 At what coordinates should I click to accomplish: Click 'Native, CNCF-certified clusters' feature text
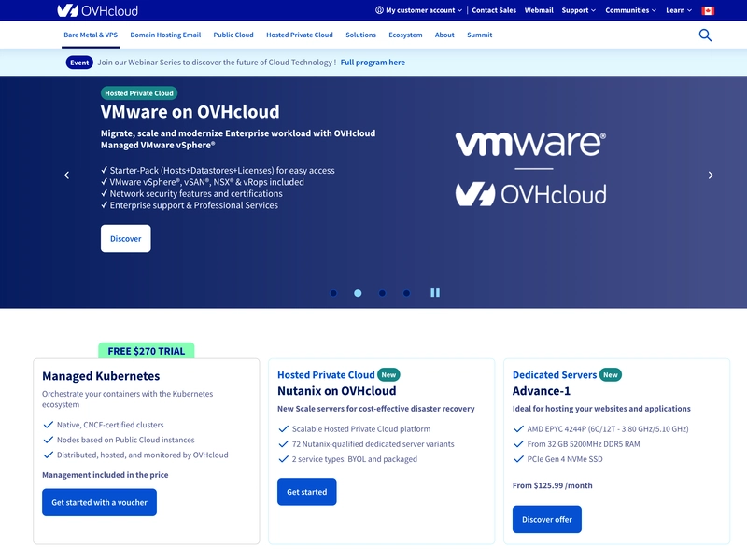click(110, 425)
